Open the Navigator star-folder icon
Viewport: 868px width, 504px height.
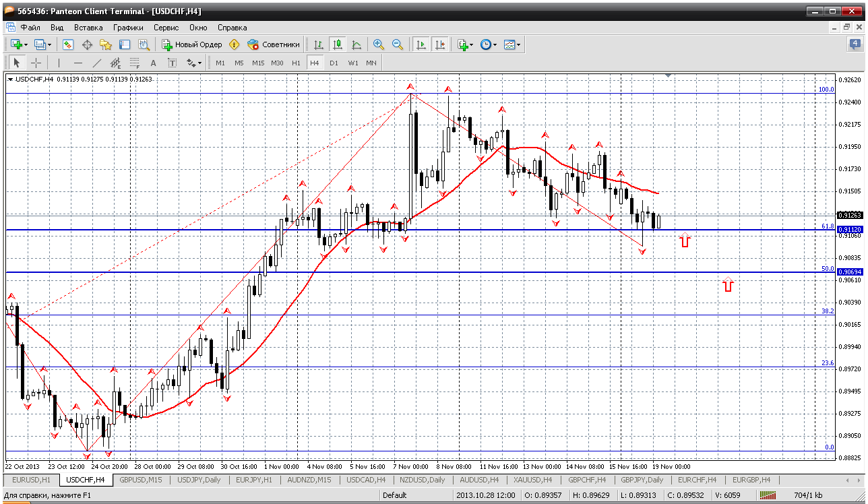106,44
